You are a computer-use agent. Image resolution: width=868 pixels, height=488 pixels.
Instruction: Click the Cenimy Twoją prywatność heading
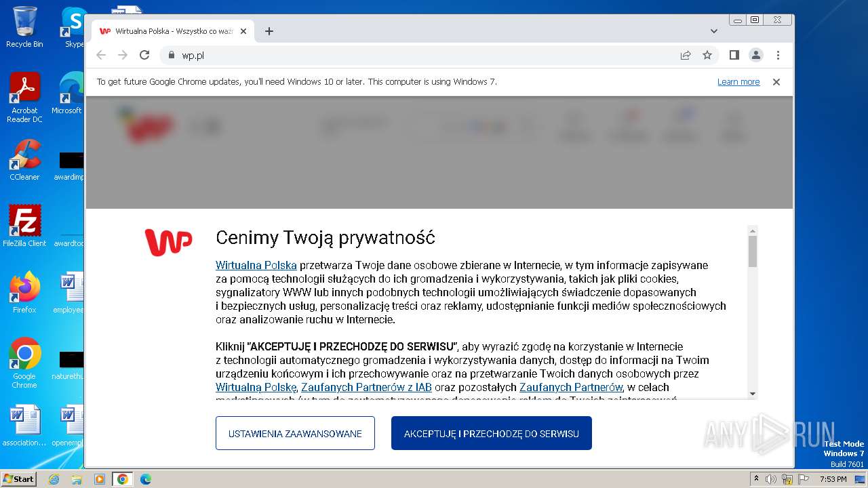click(325, 238)
